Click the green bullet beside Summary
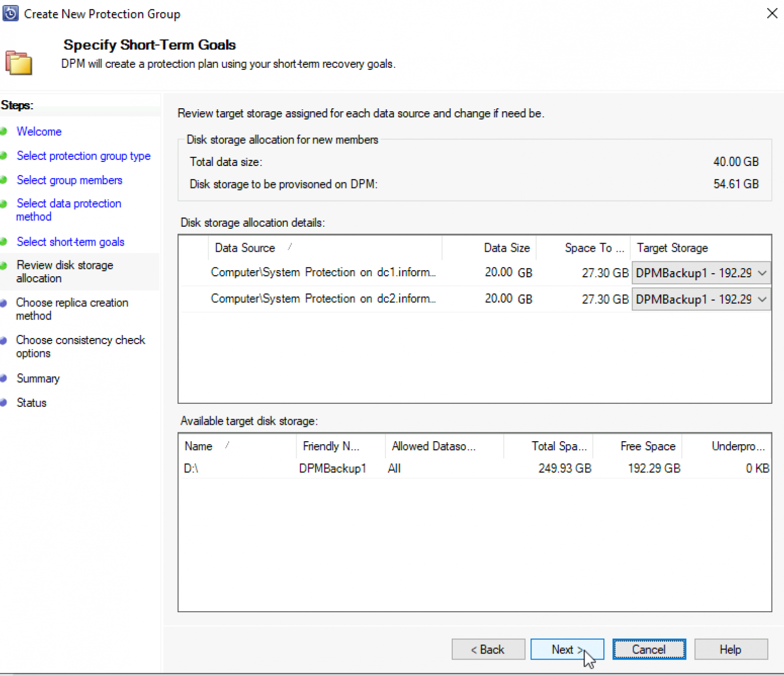784x676 pixels. click(4, 378)
